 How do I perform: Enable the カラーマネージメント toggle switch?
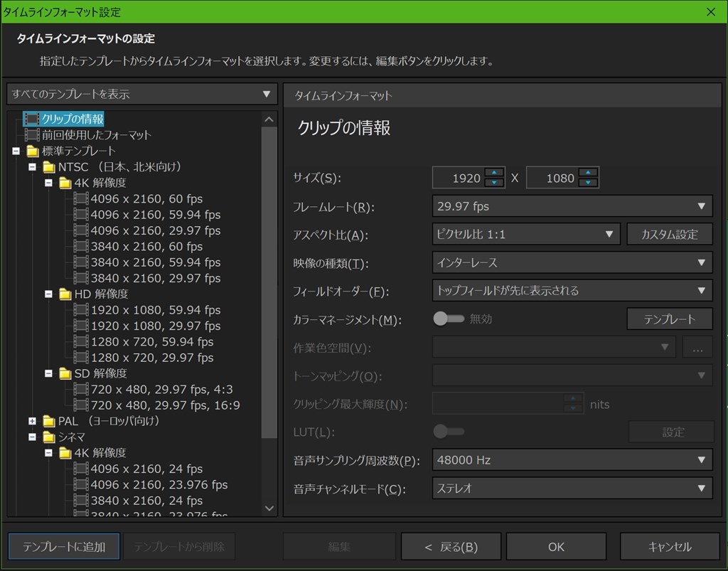click(449, 319)
